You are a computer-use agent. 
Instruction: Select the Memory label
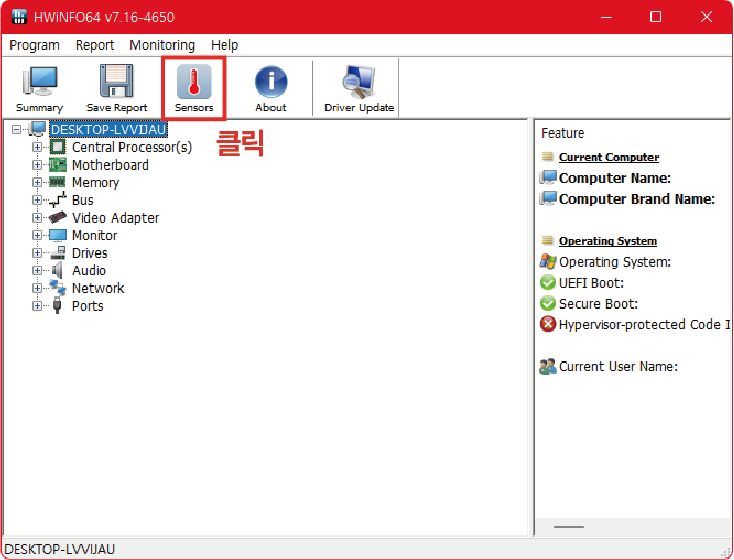point(95,183)
